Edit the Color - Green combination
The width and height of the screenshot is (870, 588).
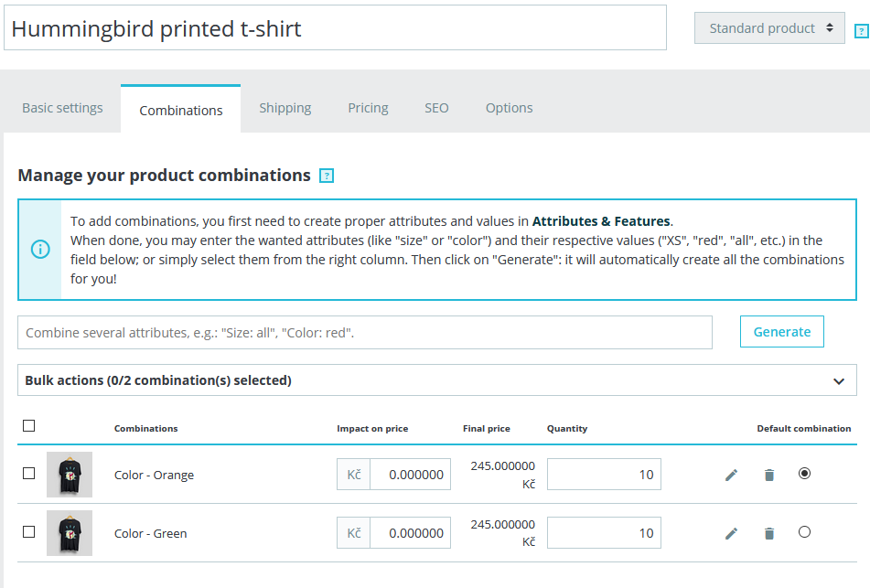click(731, 533)
